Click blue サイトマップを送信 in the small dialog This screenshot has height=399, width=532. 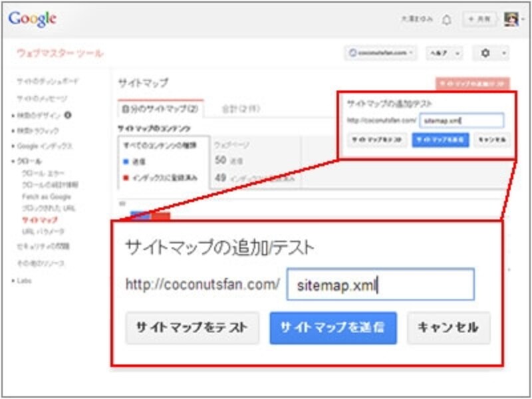(x=440, y=140)
